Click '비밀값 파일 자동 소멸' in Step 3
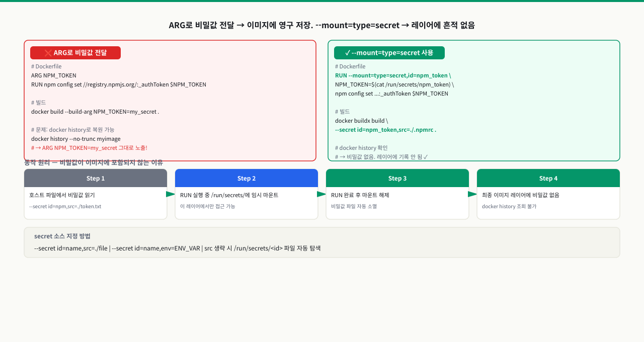 pyautogui.click(x=354, y=206)
